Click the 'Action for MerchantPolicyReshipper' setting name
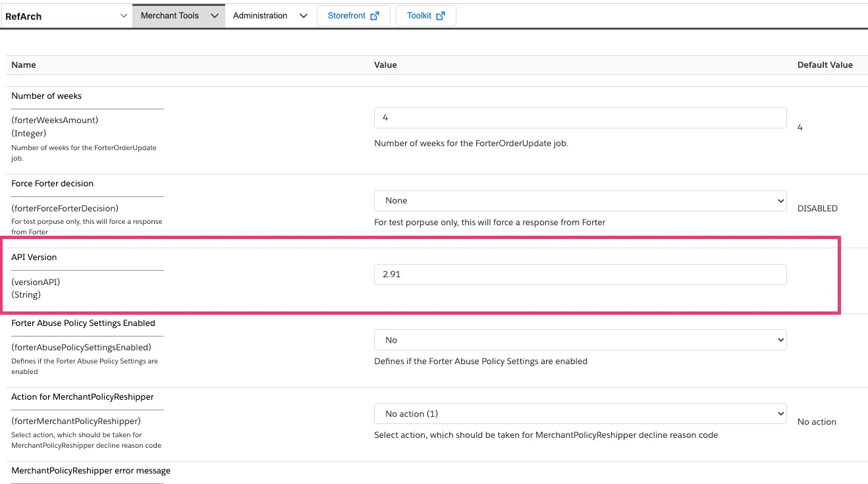868x484 pixels. (x=82, y=396)
